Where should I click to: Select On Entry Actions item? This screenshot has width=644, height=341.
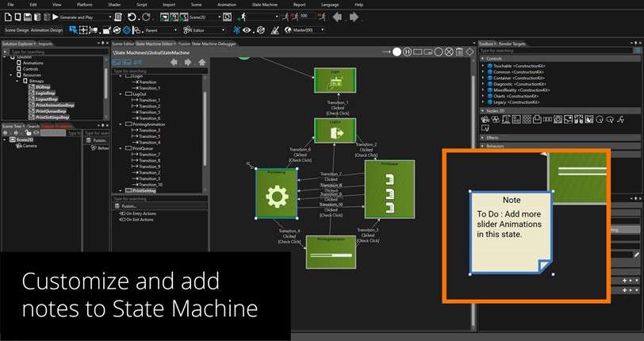click(x=142, y=214)
